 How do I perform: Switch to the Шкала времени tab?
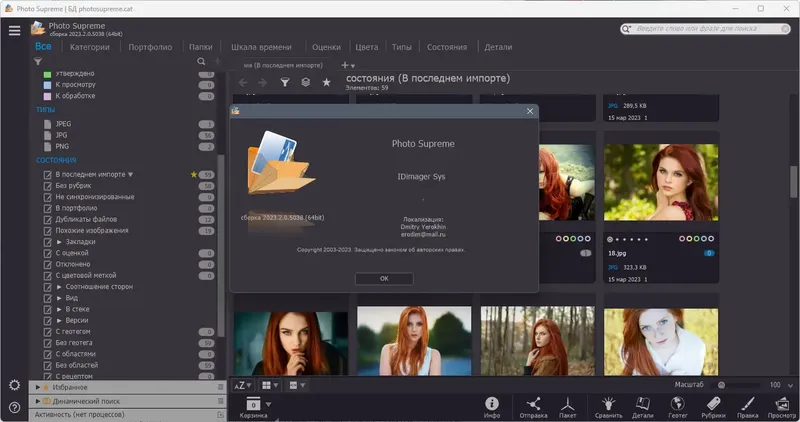click(x=261, y=47)
